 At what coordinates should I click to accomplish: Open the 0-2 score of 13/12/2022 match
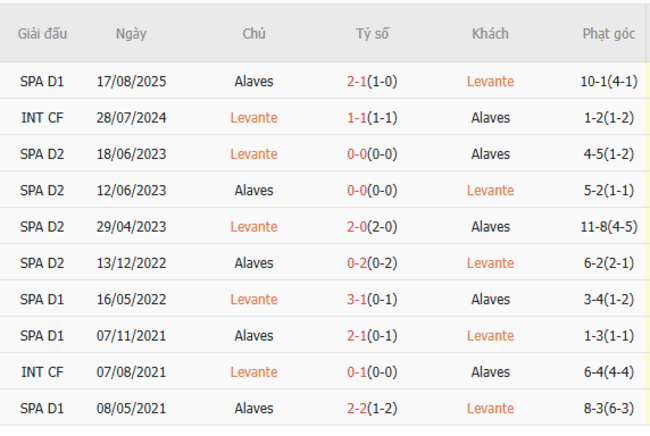click(x=357, y=263)
